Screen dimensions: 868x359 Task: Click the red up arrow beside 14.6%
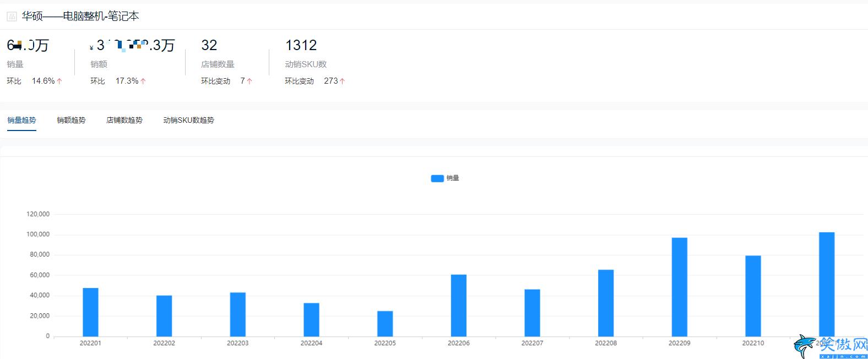[59, 81]
